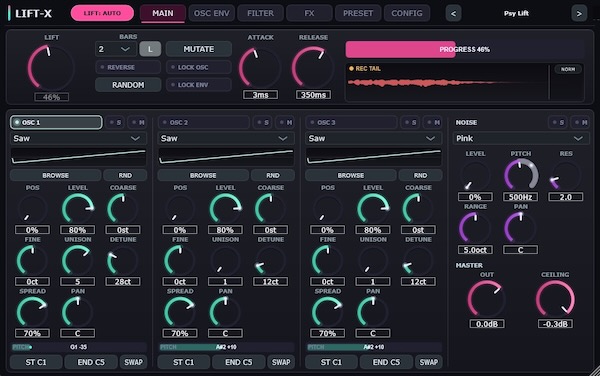600x376 pixels.
Task: Click the OSC 3 COARSE knob
Action: tap(418, 208)
